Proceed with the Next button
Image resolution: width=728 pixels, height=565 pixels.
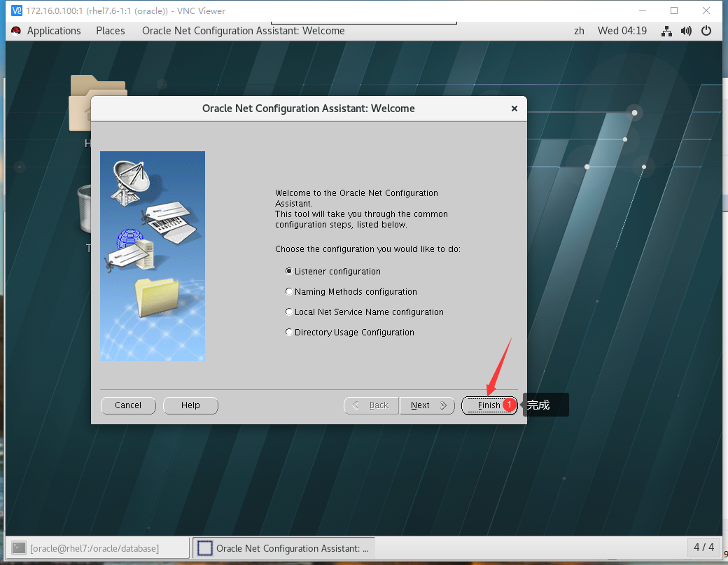[x=427, y=405]
